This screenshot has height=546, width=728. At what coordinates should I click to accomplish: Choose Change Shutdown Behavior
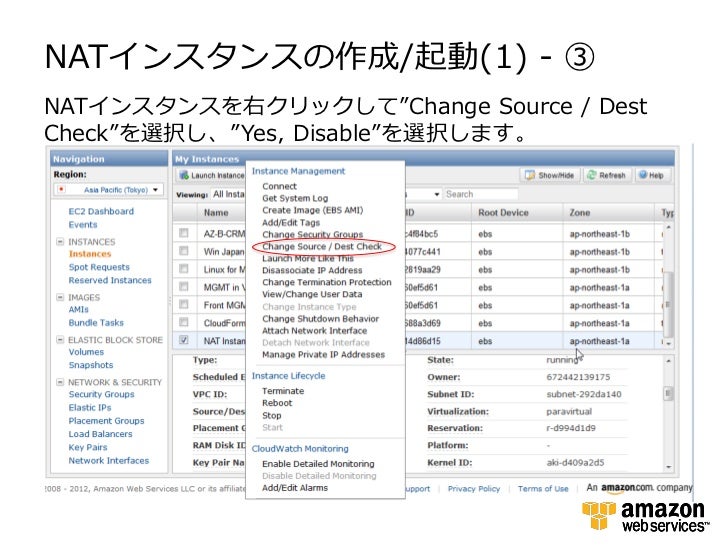pos(320,319)
